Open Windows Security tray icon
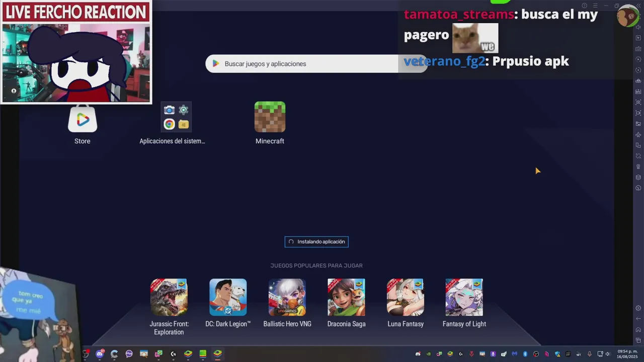The width and height of the screenshot is (644, 362). coord(557,354)
